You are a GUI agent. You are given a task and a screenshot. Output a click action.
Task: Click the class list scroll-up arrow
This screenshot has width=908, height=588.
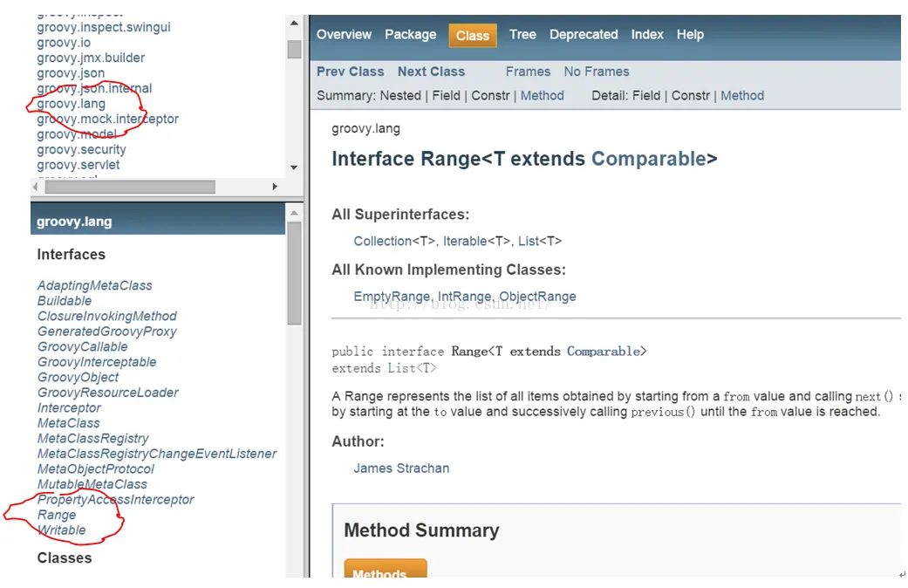294,212
